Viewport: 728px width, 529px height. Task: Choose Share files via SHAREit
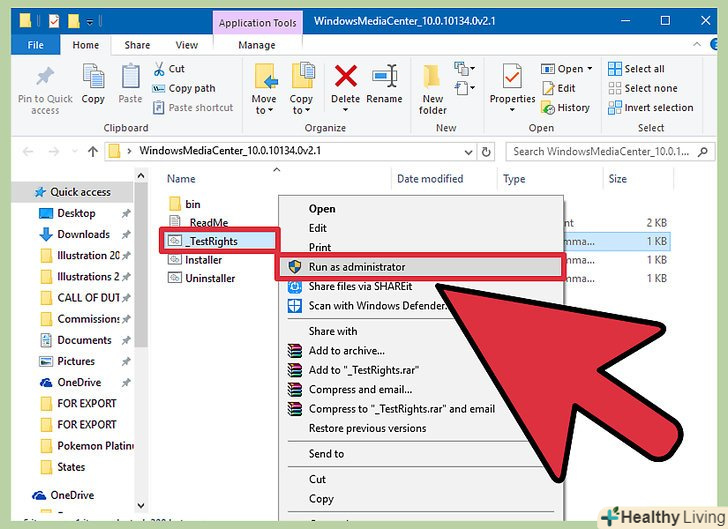360,287
